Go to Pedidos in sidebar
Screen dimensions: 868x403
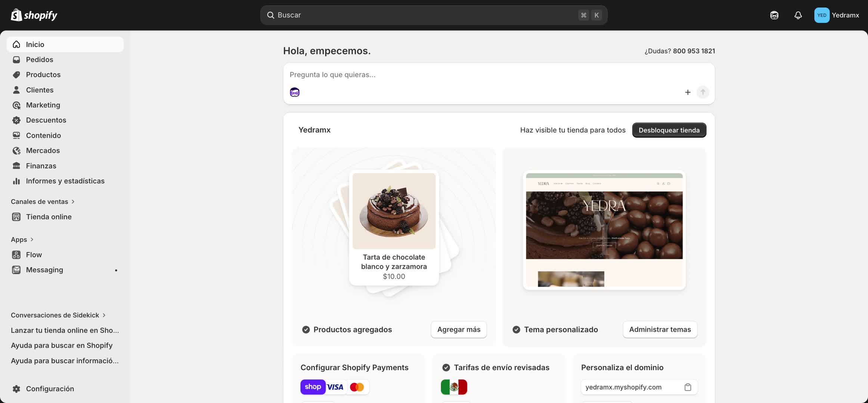pyautogui.click(x=65, y=60)
